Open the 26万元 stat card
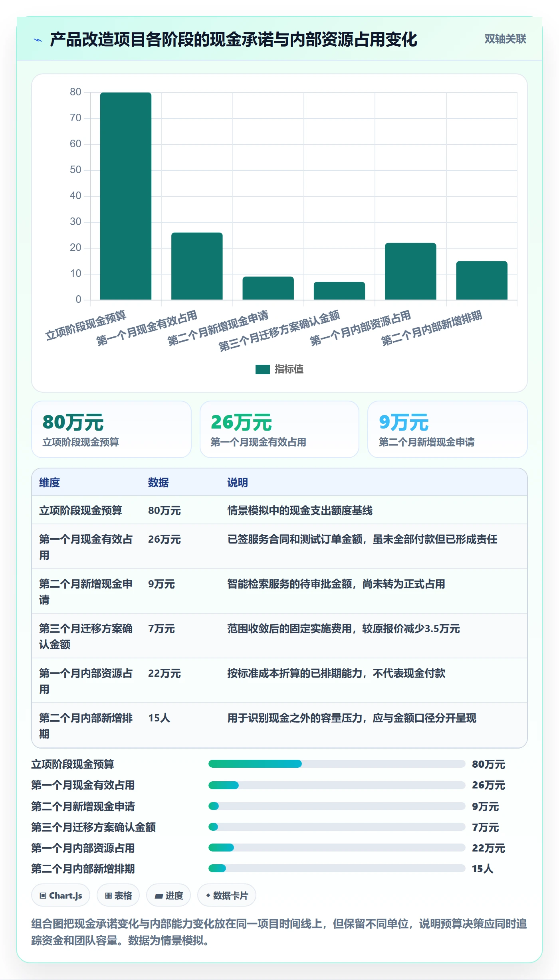This screenshot has height=980, width=559. (279, 429)
